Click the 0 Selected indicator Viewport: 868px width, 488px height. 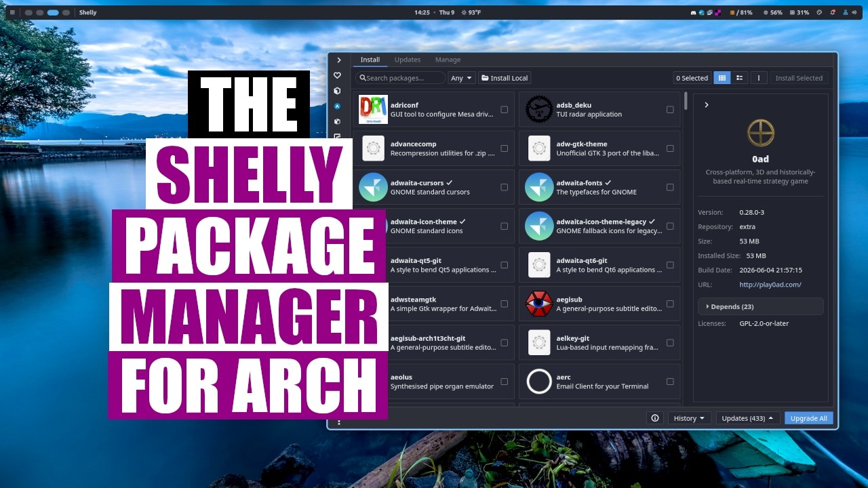click(x=692, y=78)
